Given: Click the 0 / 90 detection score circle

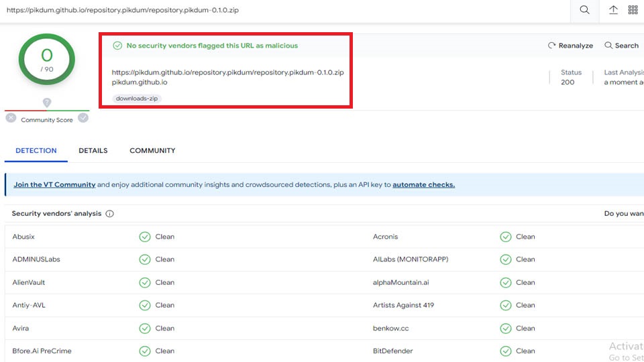Looking at the screenshot, I should click(47, 60).
